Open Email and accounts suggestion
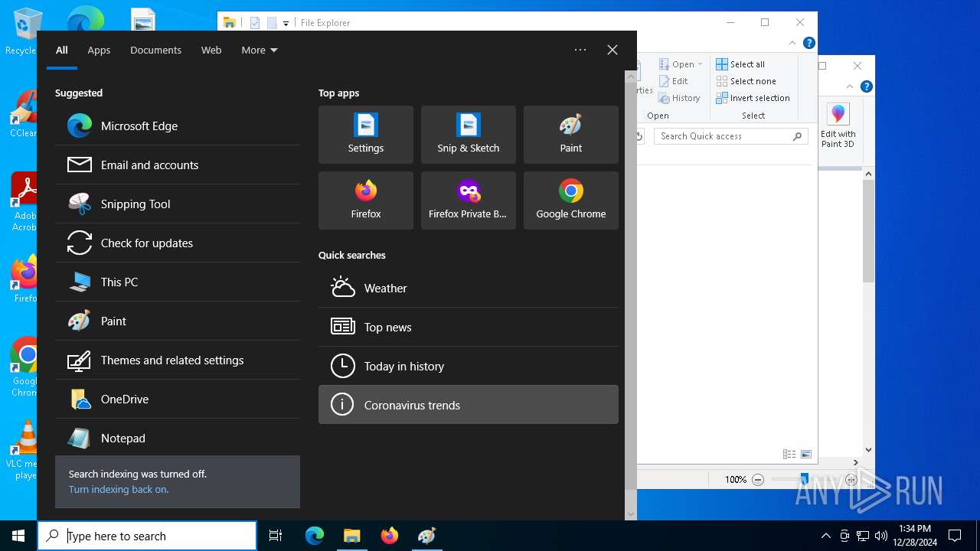The height and width of the screenshot is (551, 980). (x=178, y=165)
